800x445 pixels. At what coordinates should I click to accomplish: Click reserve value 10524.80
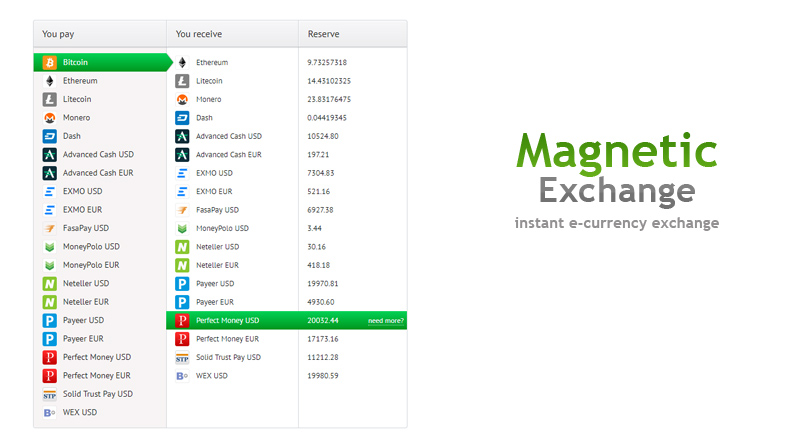[x=323, y=136]
